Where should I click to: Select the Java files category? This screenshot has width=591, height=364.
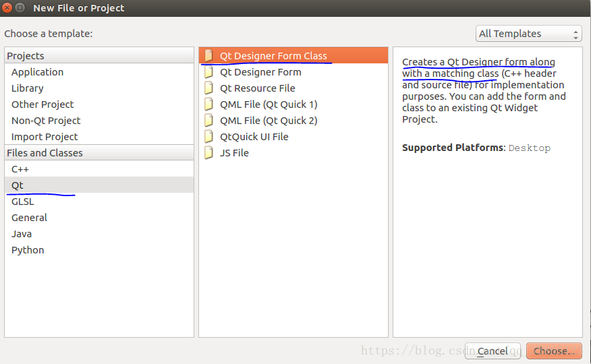(x=99, y=234)
